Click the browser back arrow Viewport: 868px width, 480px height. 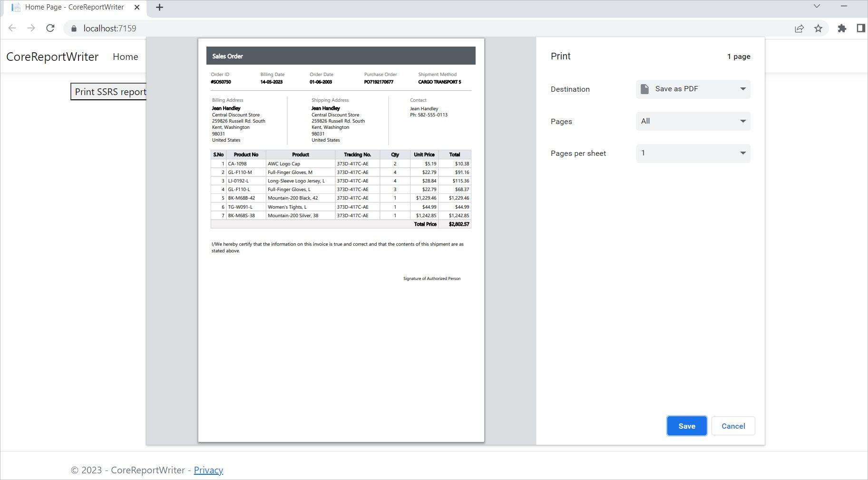point(12,28)
